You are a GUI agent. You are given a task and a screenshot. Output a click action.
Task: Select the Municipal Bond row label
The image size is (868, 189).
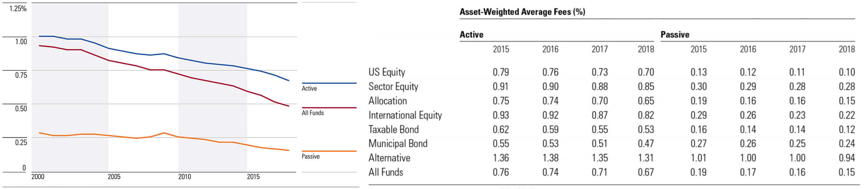398,144
